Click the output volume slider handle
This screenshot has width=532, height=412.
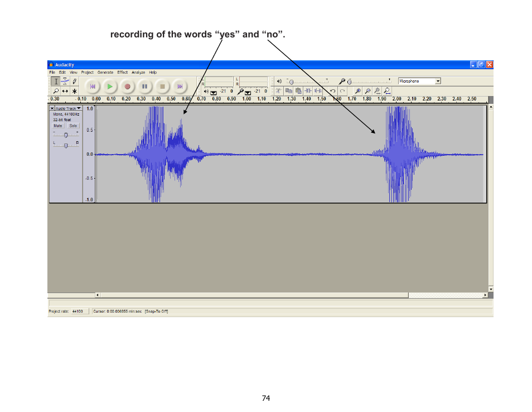coord(291,82)
